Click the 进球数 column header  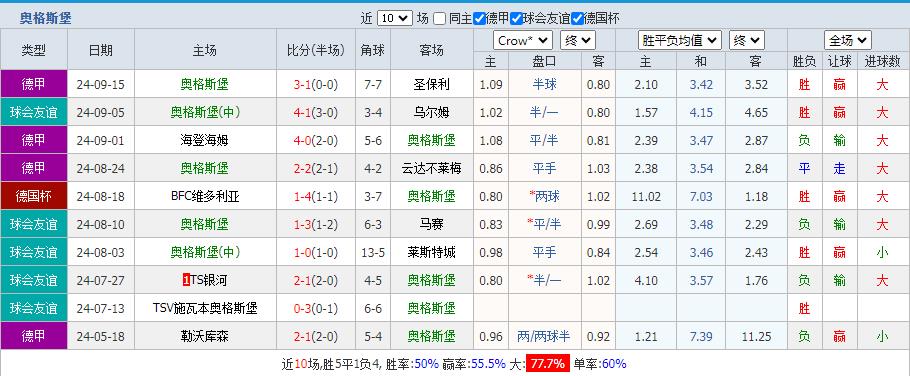tap(882, 61)
